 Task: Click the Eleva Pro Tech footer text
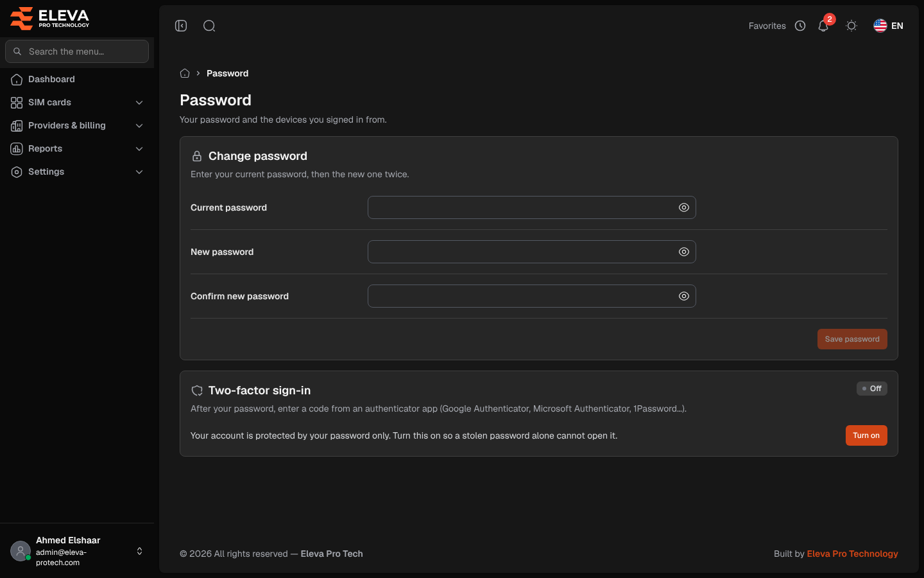pyautogui.click(x=332, y=554)
